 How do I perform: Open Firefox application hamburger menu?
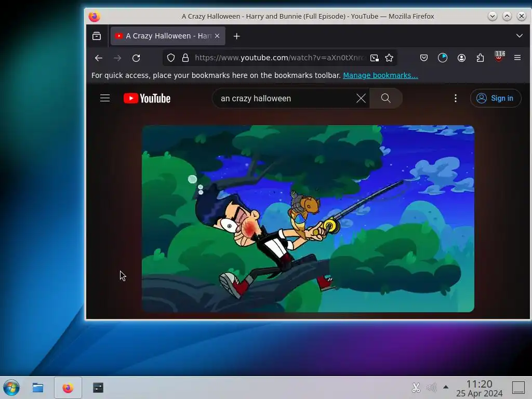point(517,58)
